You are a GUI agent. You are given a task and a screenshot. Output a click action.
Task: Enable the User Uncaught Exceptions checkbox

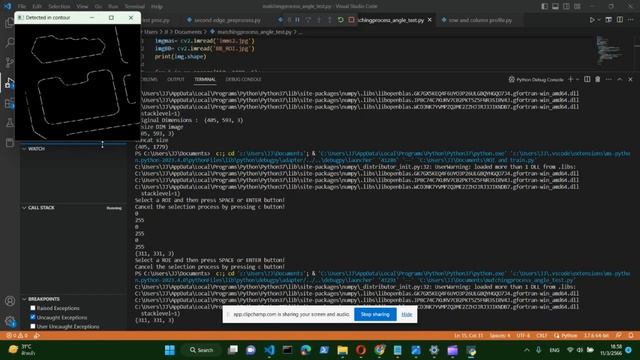coord(33,326)
